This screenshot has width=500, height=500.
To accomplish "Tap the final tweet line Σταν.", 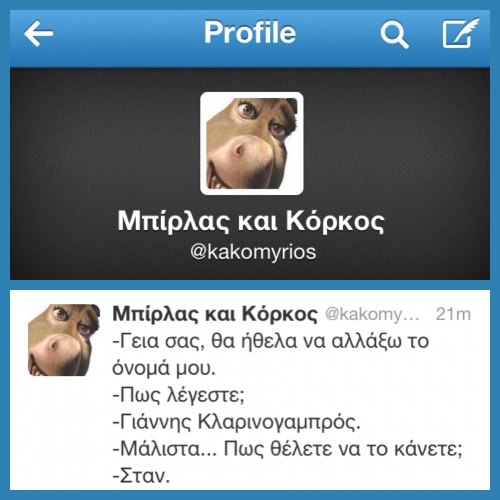I will pyautogui.click(x=141, y=476).
